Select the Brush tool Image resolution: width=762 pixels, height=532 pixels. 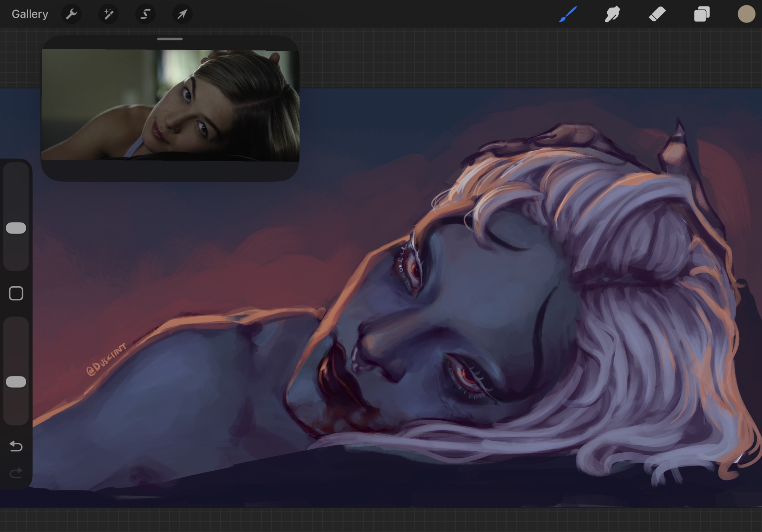pos(568,14)
